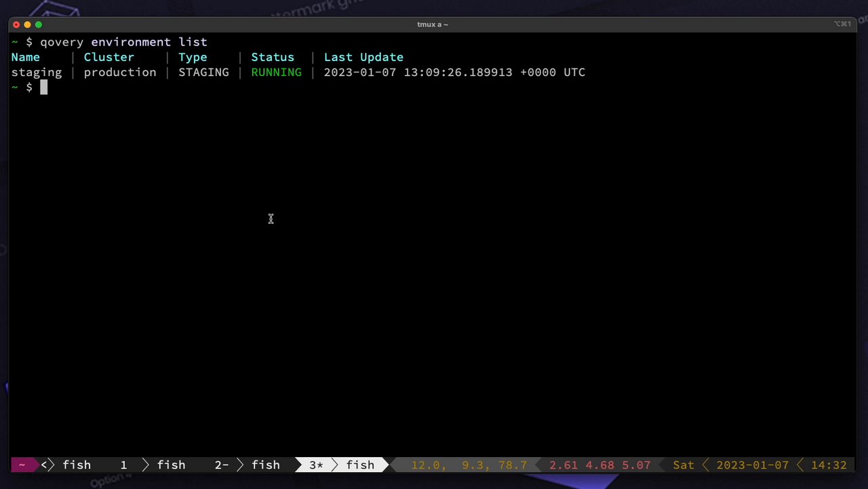This screenshot has height=489, width=868.
Task: Click the 'Type' column header
Action: [x=193, y=57]
